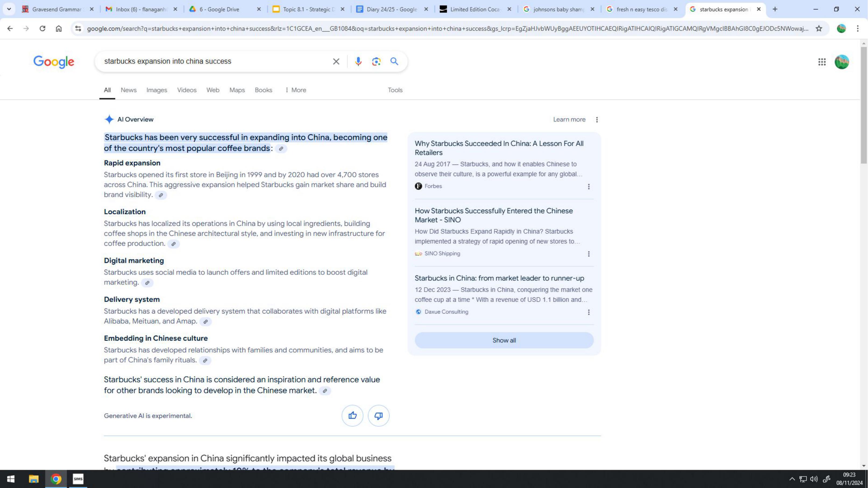Click the browser back arrow
The image size is (868, 488).
10,29
